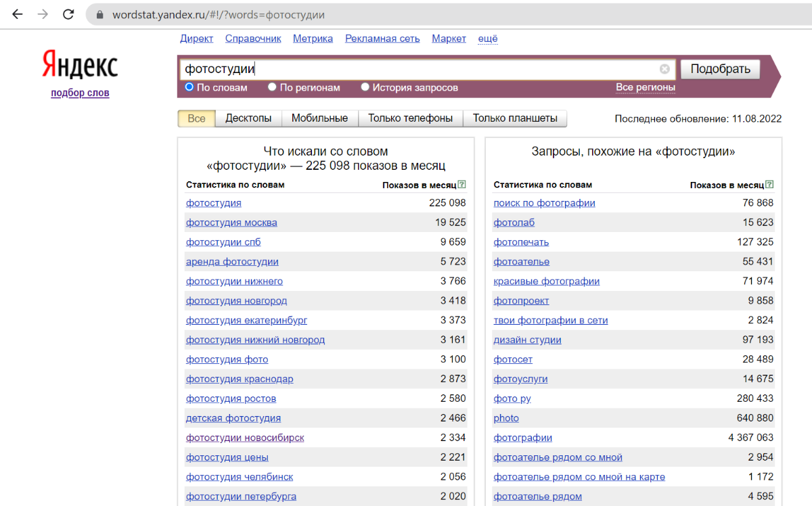812x506 pixels.
Task: Open «фотоателье рядом со мной на карте»
Action: pos(579,477)
